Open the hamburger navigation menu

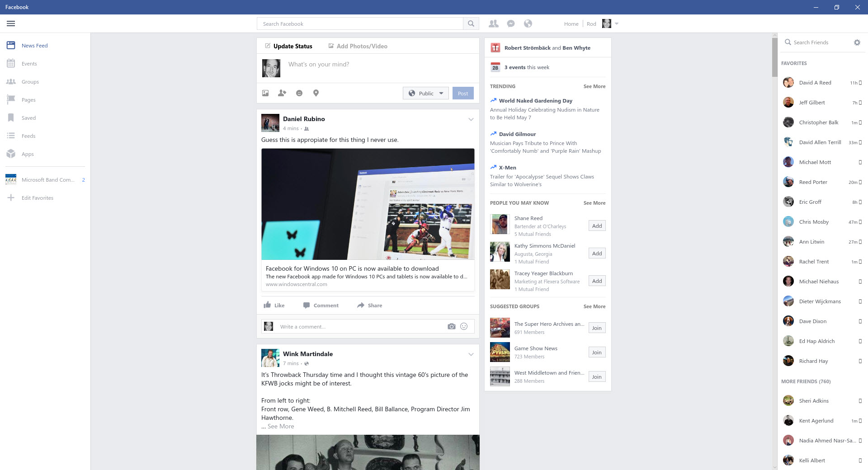click(x=11, y=23)
